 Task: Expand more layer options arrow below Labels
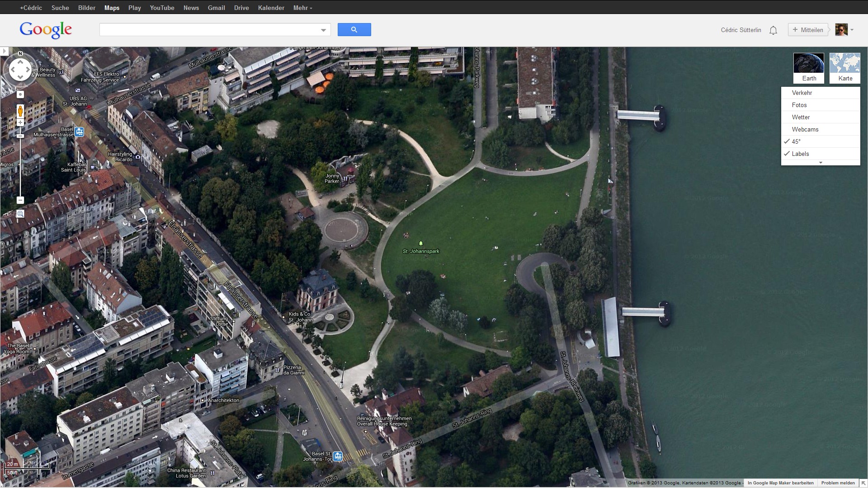pos(821,163)
